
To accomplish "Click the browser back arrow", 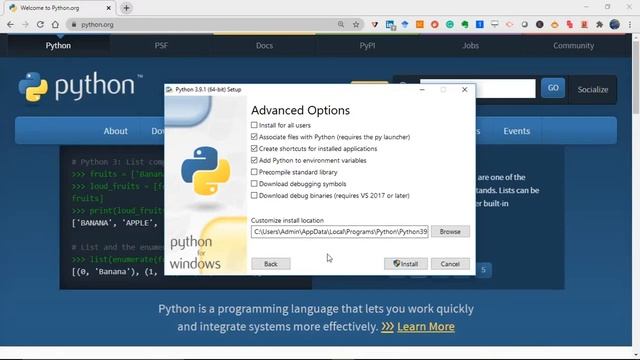I will click(10, 24).
